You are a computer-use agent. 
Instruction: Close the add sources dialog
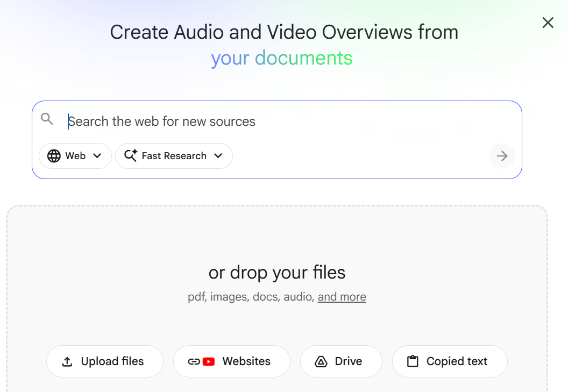click(x=548, y=23)
